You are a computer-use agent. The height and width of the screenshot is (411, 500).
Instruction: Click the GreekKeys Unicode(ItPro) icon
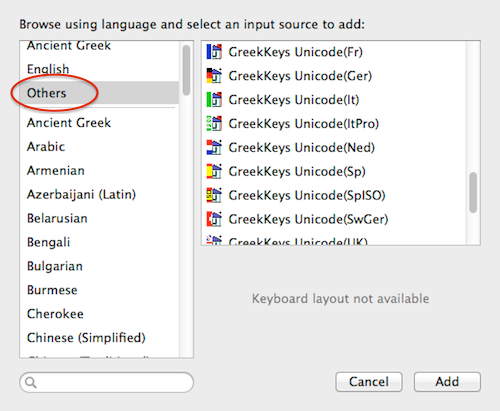214,124
